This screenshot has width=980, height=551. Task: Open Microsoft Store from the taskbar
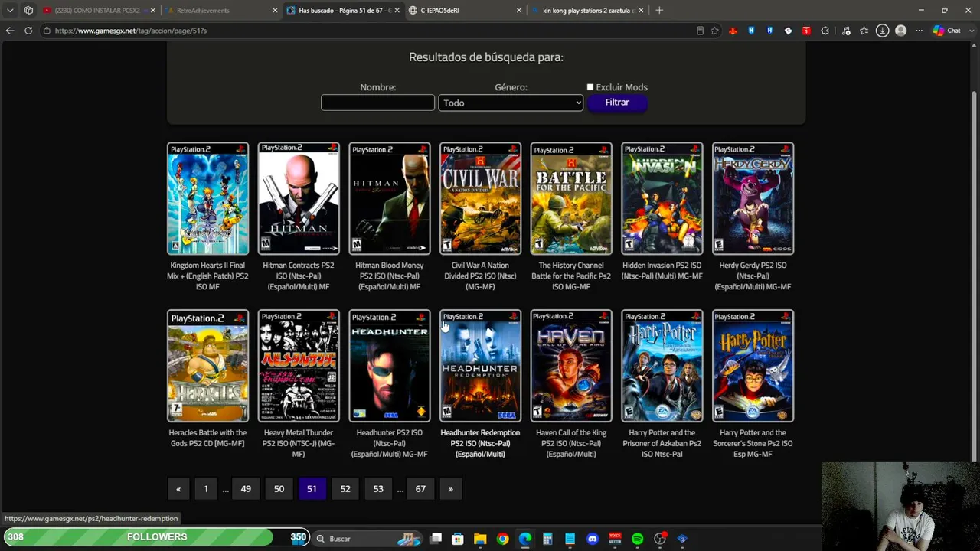pyautogui.click(x=458, y=539)
